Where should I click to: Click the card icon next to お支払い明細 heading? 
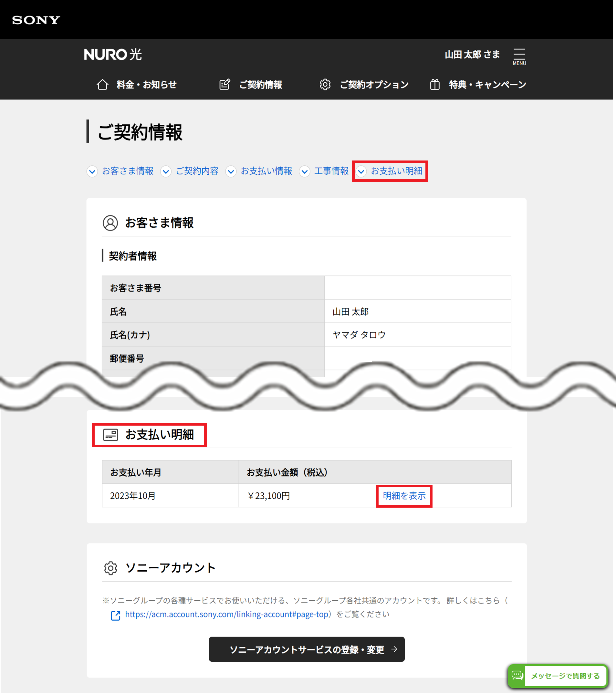pos(110,435)
